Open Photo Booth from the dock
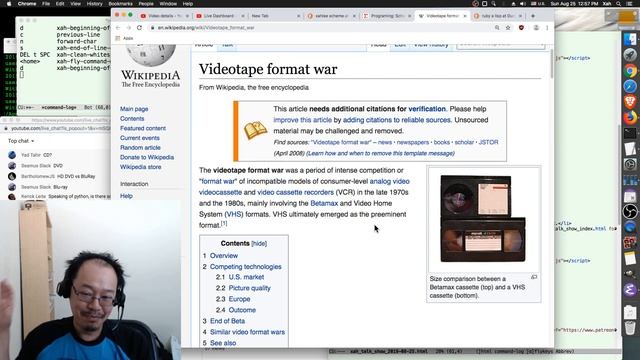The image size is (640, 360). point(630,243)
